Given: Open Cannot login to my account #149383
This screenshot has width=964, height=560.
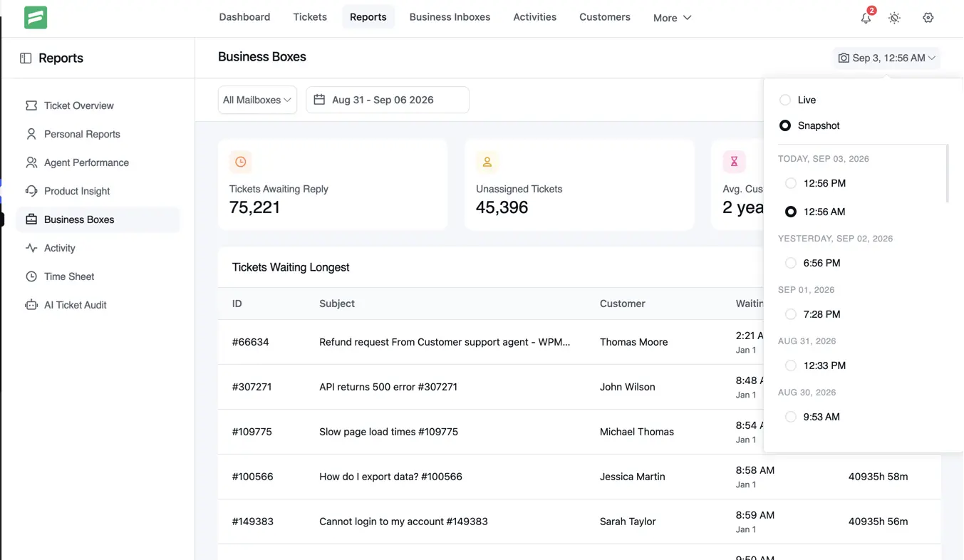Looking at the screenshot, I should (x=403, y=522).
